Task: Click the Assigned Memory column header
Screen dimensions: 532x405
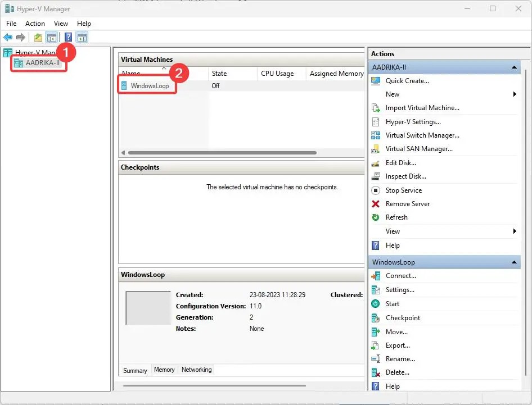Action: [336, 74]
